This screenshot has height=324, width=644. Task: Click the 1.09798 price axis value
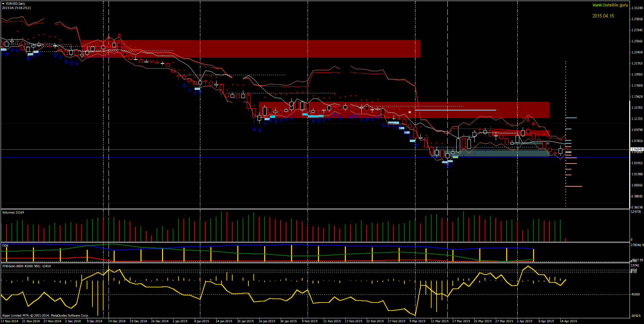point(637,130)
